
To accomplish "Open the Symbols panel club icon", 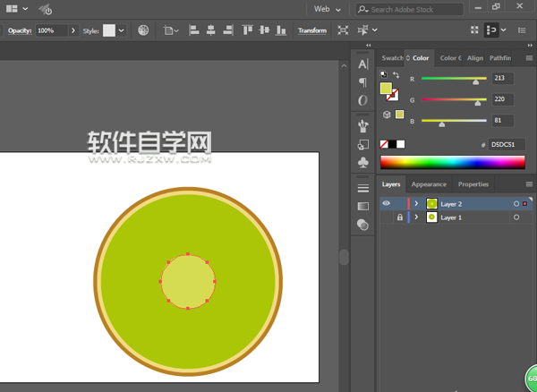I will pyautogui.click(x=362, y=163).
